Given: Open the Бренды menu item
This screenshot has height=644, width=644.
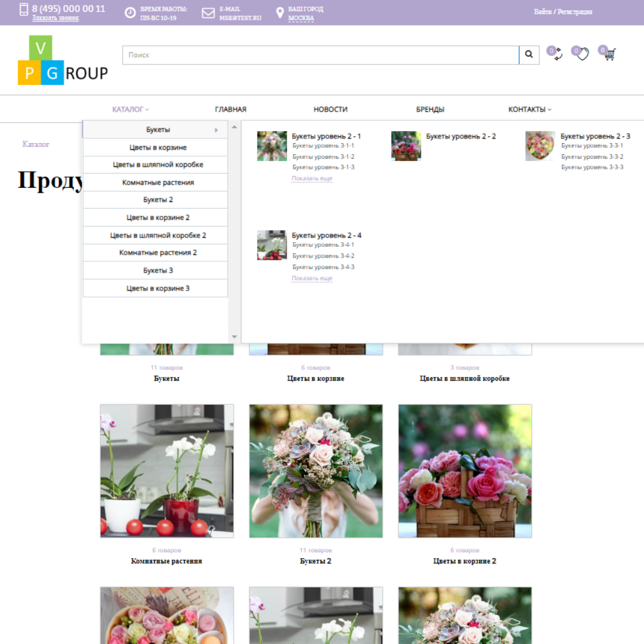Looking at the screenshot, I should [x=430, y=110].
